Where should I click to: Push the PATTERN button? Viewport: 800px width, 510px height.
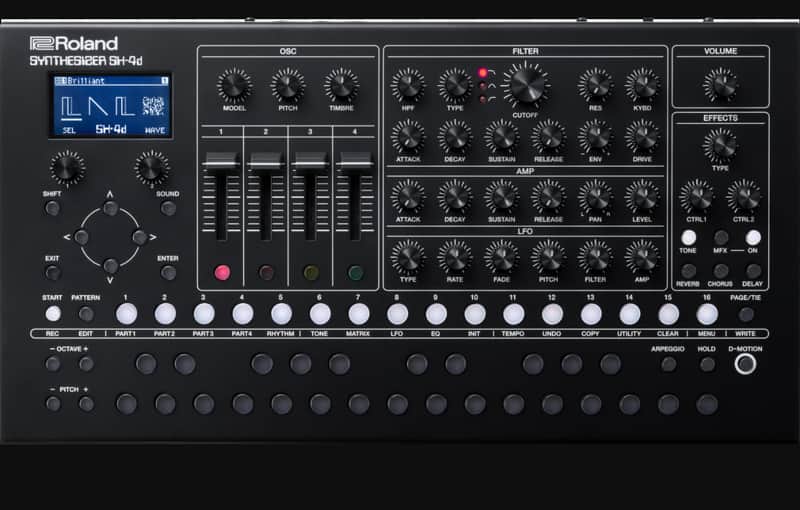pos(86,314)
